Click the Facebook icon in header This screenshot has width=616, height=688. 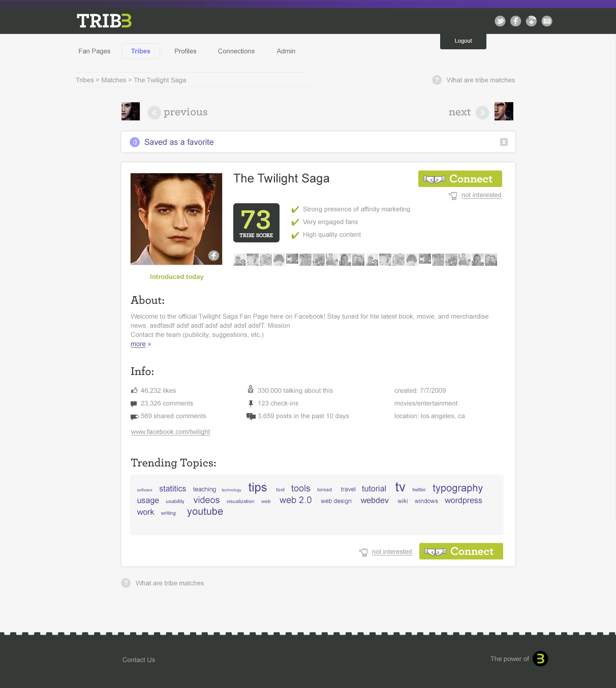point(515,21)
